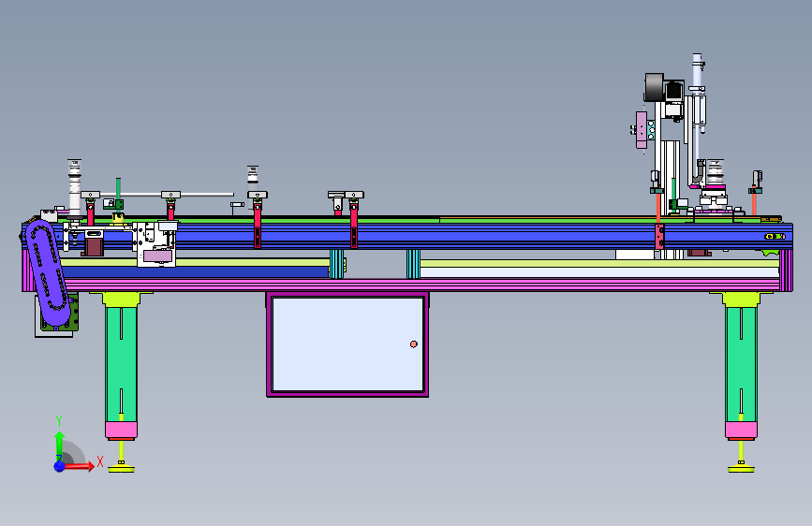Image resolution: width=812 pixels, height=526 pixels.
Task: Select the right green support leg
Action: pyautogui.click(x=741, y=364)
